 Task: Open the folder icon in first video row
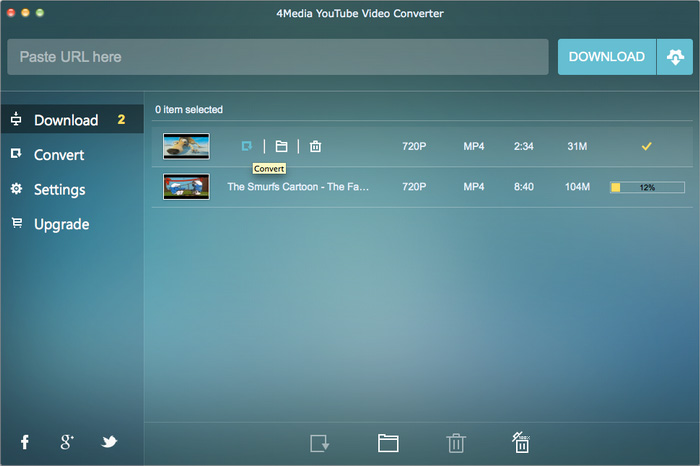pos(281,146)
